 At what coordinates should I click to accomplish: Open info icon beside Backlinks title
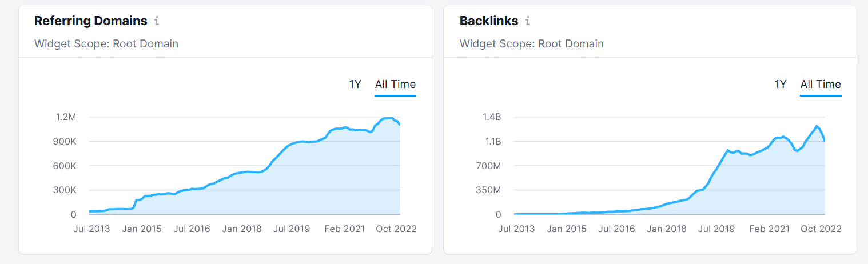(528, 21)
